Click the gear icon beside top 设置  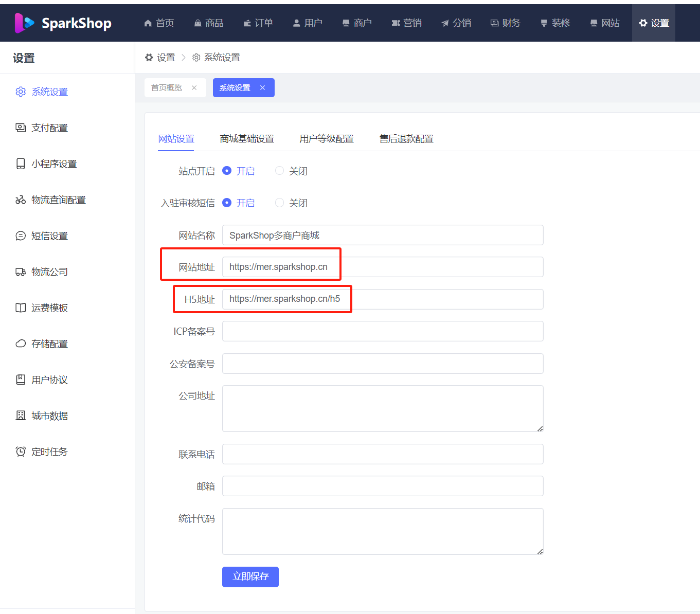click(643, 23)
